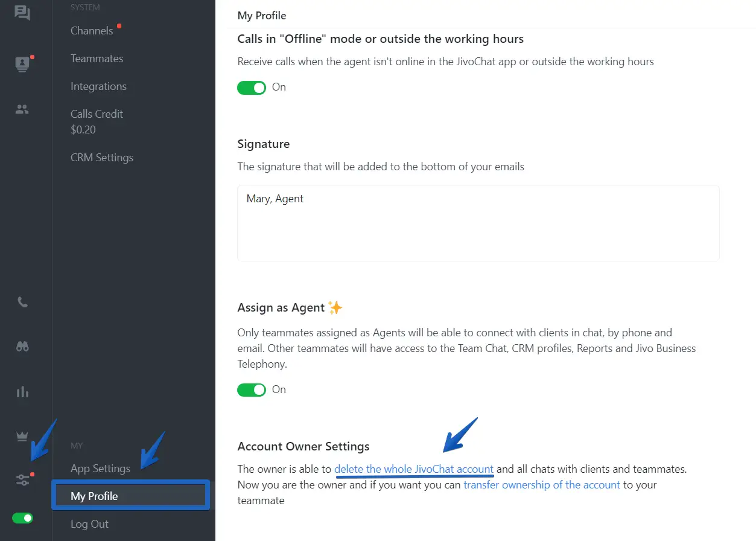Open the crown upgrade icon
The image size is (756, 541).
point(22,437)
